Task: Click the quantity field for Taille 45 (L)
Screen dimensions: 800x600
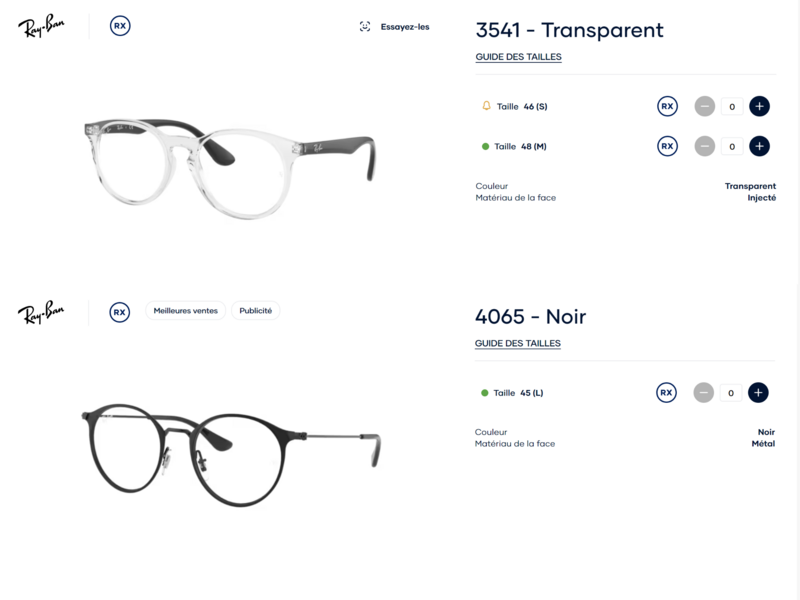Action: [x=731, y=393]
